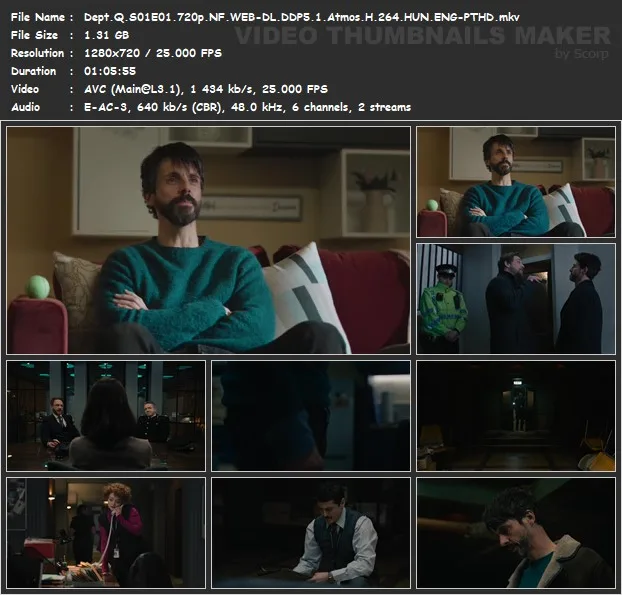The height and width of the screenshot is (595, 622).
Task: Click the video codec line AVC (Main@L3.1)
Action: click(205, 89)
